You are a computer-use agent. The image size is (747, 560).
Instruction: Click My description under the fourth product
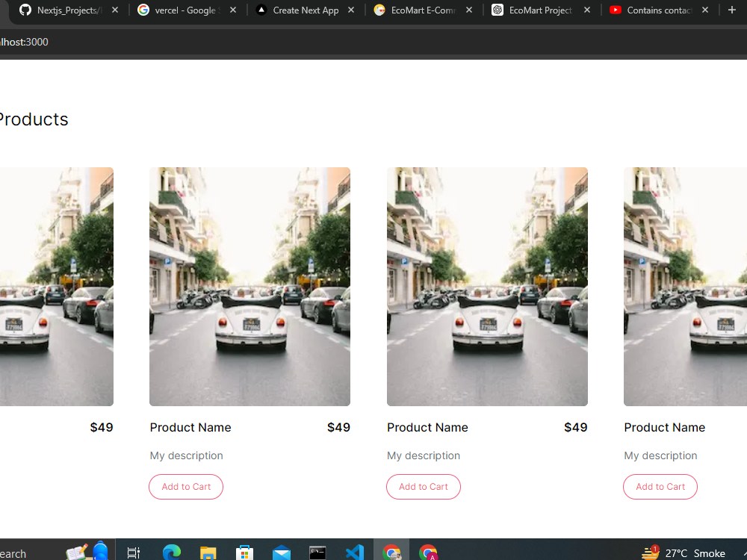(661, 455)
